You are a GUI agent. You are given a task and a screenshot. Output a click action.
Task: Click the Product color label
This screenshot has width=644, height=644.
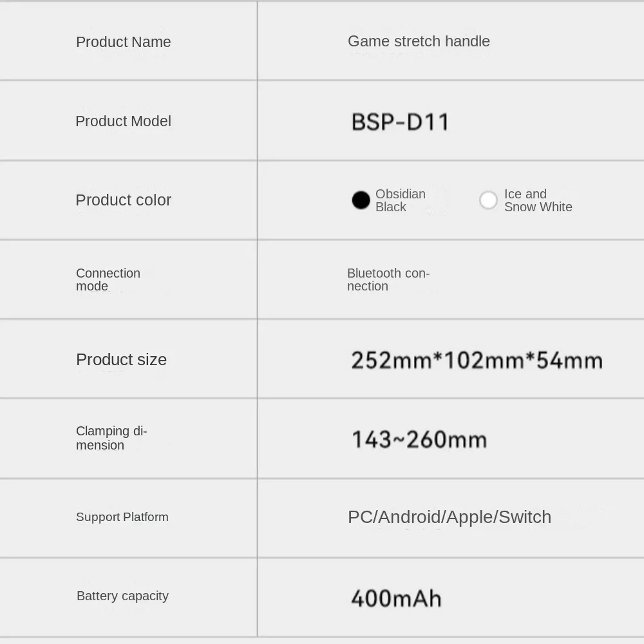123,200
